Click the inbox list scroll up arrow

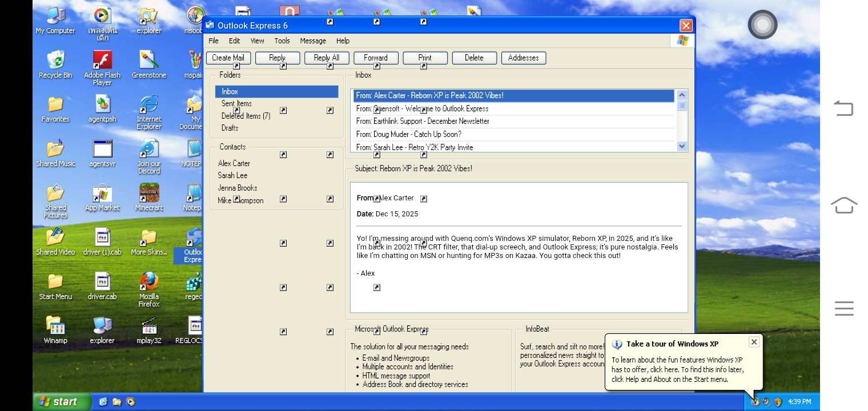coord(681,95)
